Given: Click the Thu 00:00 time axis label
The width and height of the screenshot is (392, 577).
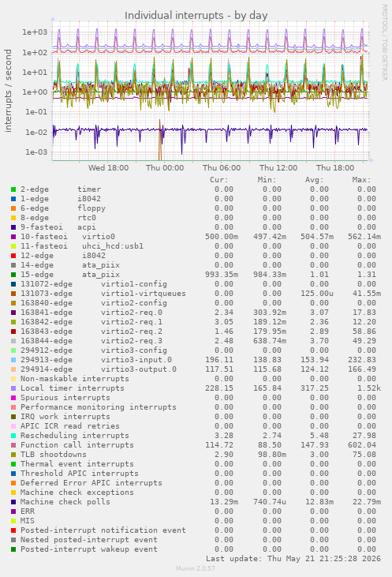Looking at the screenshot, I should click(165, 168).
